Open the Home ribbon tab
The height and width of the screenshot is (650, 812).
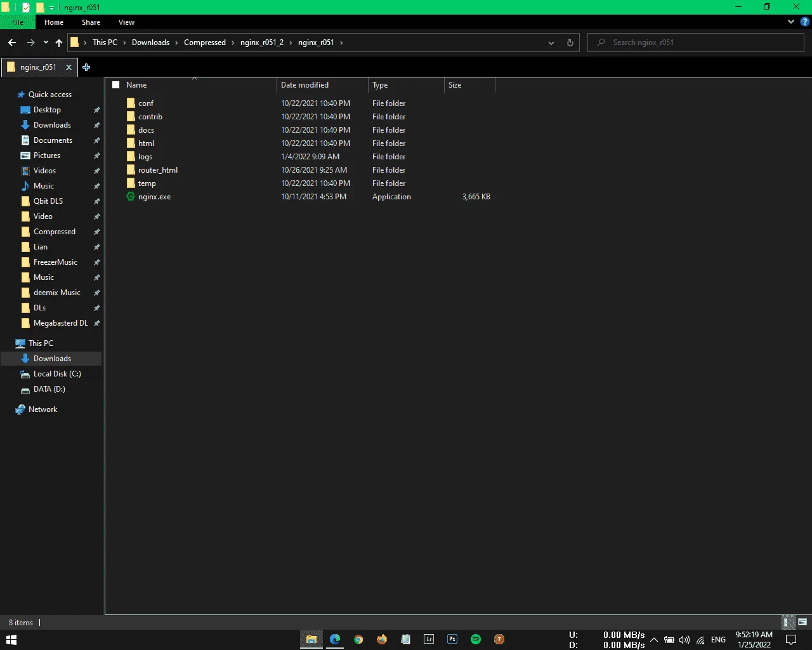pyautogui.click(x=54, y=22)
